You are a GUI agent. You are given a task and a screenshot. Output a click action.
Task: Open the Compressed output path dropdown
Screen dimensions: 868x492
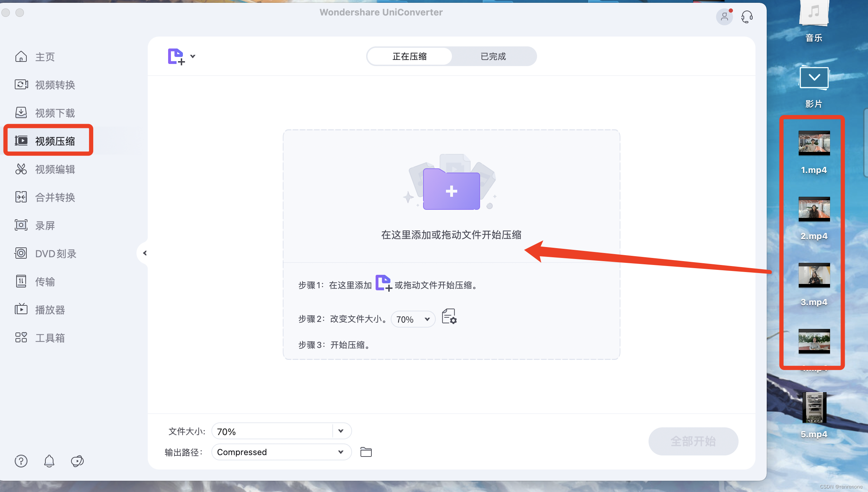340,452
